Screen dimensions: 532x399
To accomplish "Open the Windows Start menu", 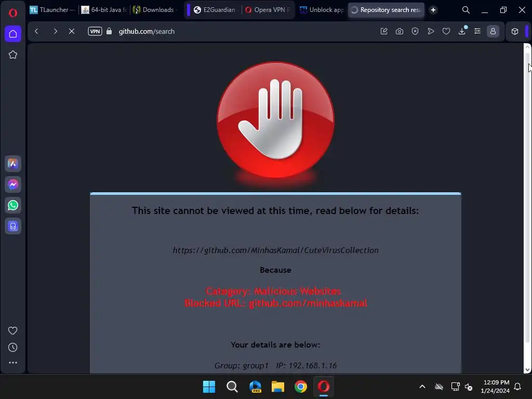I will coord(209,387).
